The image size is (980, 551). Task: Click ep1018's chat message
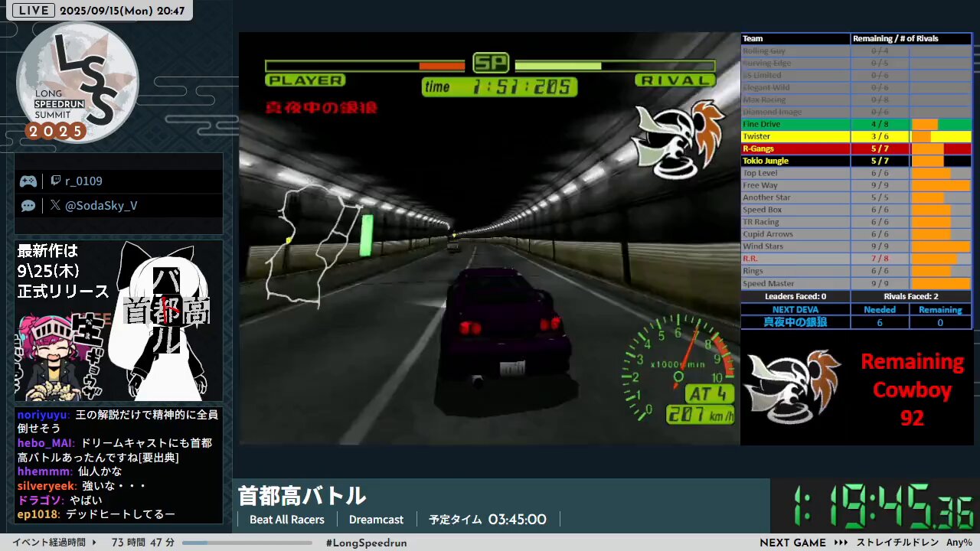point(96,514)
